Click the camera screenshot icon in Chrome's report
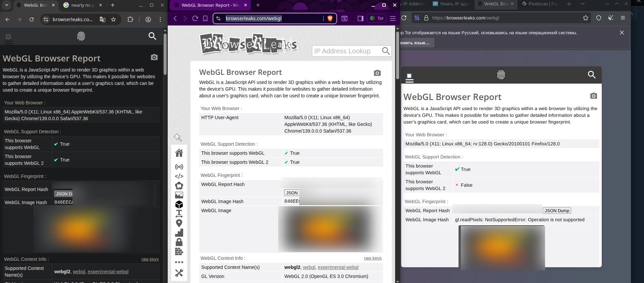Image resolution: width=644 pixels, height=283 pixels. point(154,57)
